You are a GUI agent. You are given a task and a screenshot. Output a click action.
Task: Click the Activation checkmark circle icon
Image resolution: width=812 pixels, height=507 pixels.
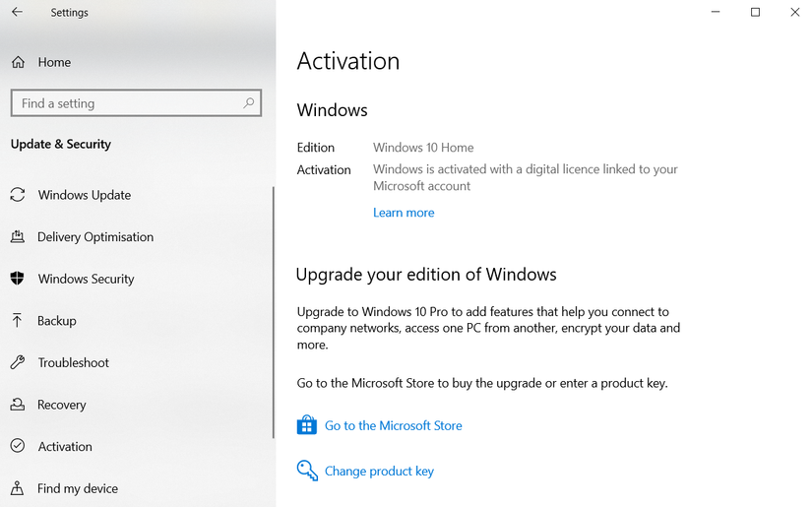(18, 446)
